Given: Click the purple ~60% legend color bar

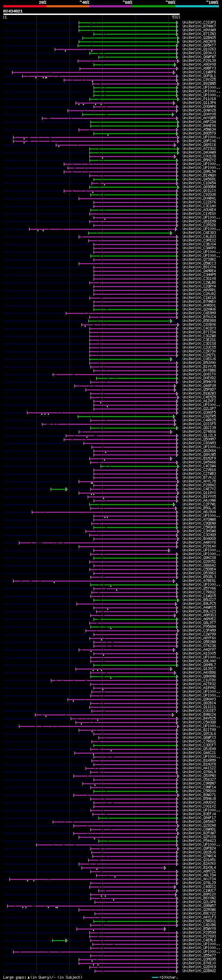Looking at the screenshot, I should (111, 6).
